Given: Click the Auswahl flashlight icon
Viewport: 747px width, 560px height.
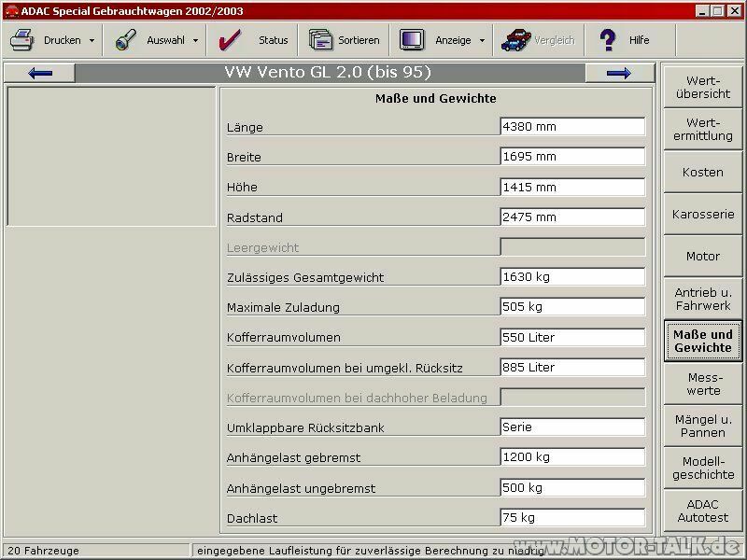Looking at the screenshot, I should click(x=126, y=40).
